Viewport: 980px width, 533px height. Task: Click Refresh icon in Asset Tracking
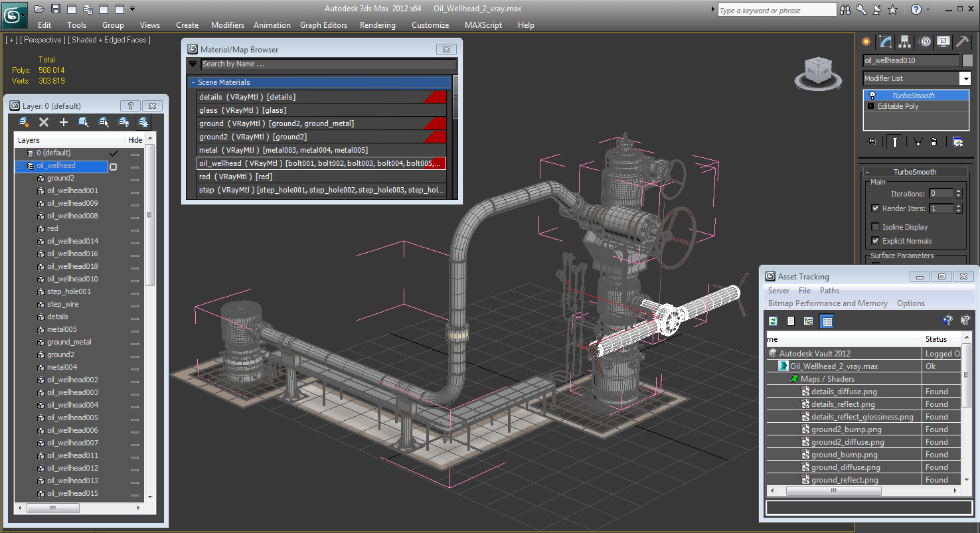[x=773, y=321]
